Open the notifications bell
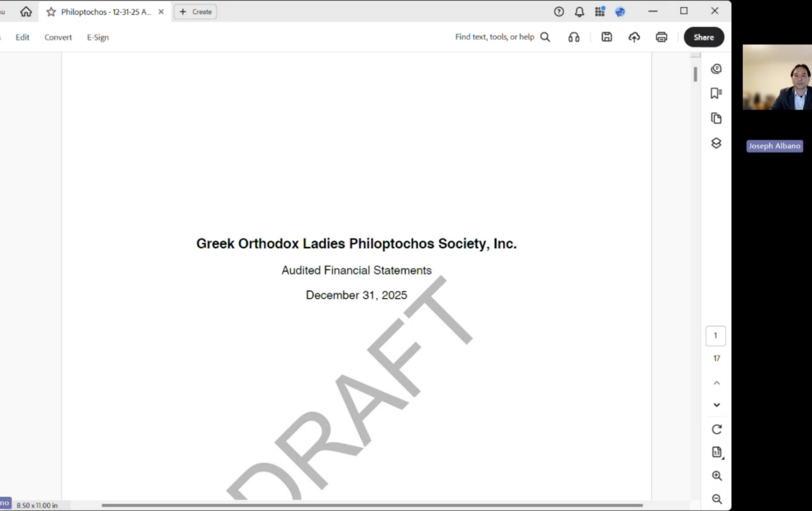Screen dimensions: 812x511 point(579,12)
